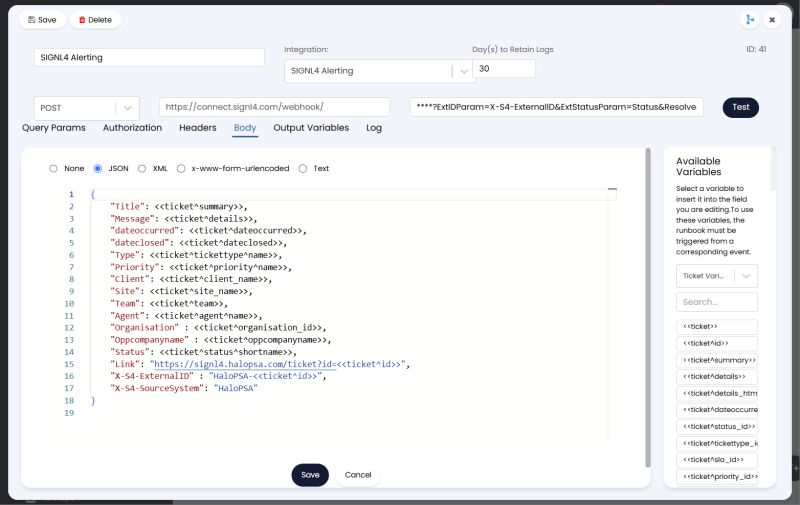This screenshot has width=800, height=505.
Task: Close the dialog with the X icon
Action: pos(772,20)
